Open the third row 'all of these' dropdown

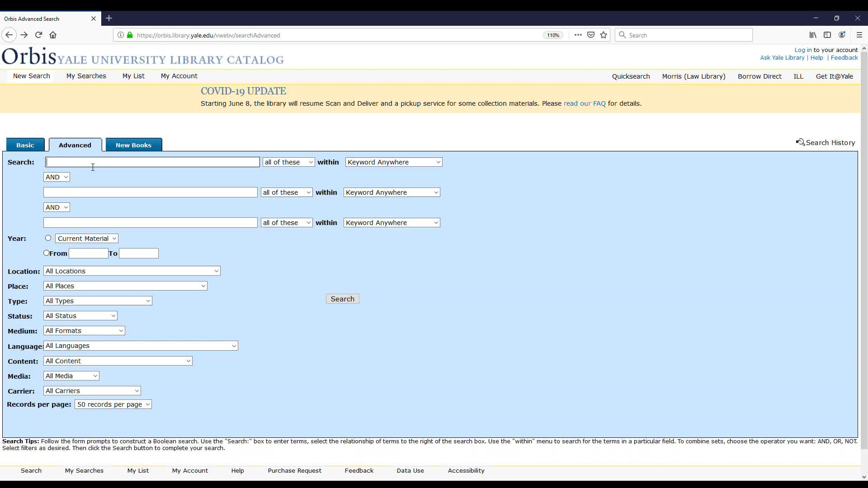point(287,223)
